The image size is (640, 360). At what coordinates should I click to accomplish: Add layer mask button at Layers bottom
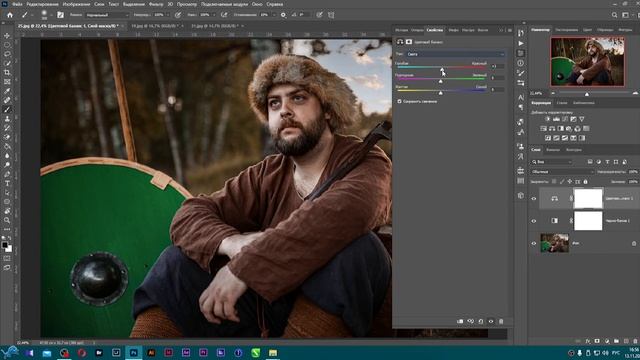coord(597,341)
